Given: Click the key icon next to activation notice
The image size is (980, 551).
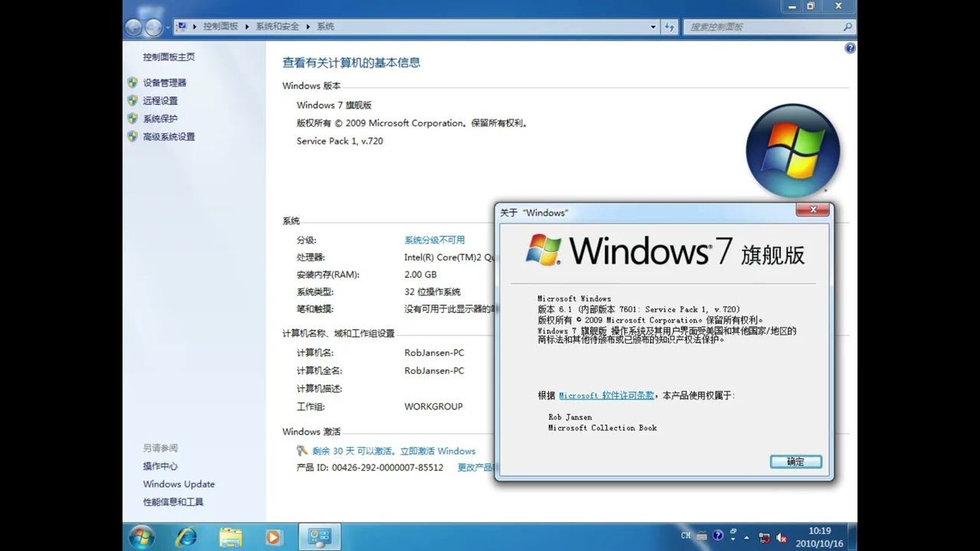Looking at the screenshot, I should point(302,451).
